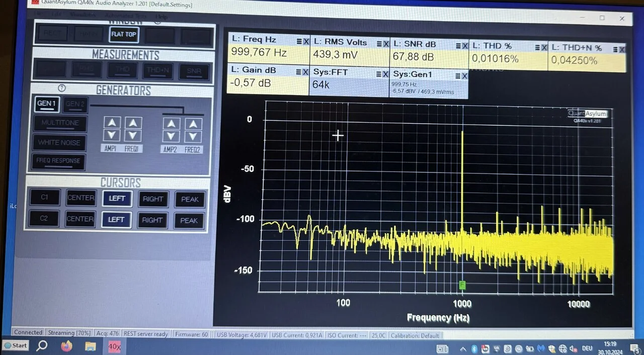Toggle the GEN 1 generator button
Screen dimensions: 644x355
[x=47, y=104]
